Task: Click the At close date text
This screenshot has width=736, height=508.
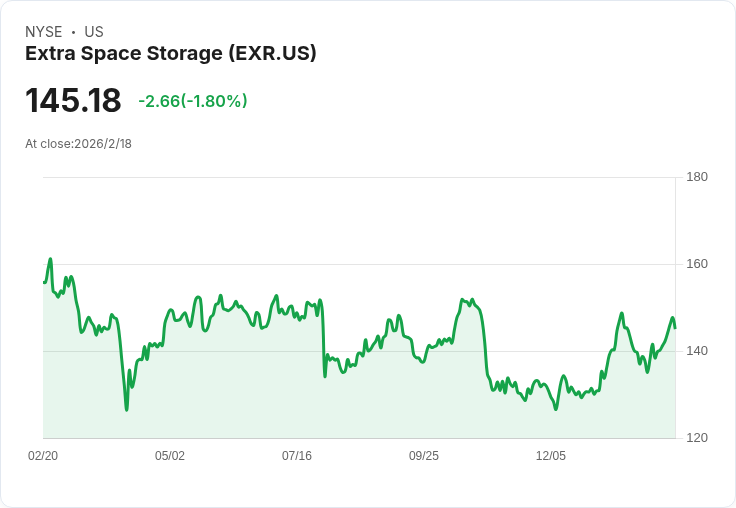Action: coord(78,144)
